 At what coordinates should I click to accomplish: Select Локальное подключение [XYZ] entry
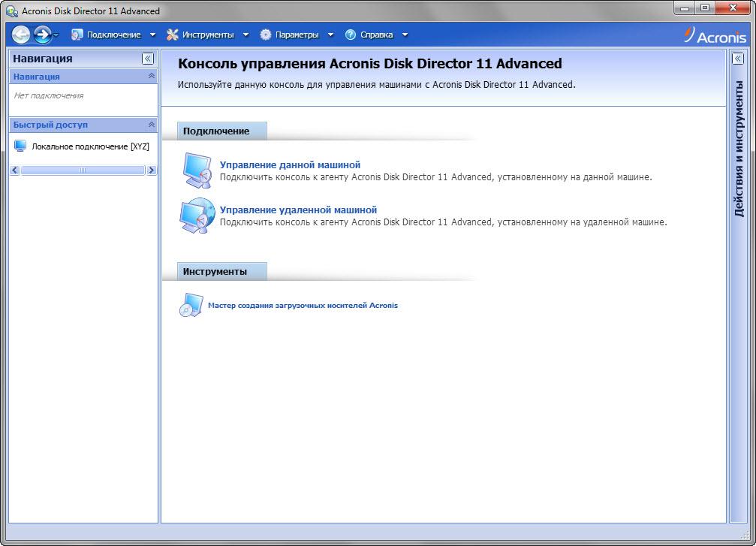[90, 146]
